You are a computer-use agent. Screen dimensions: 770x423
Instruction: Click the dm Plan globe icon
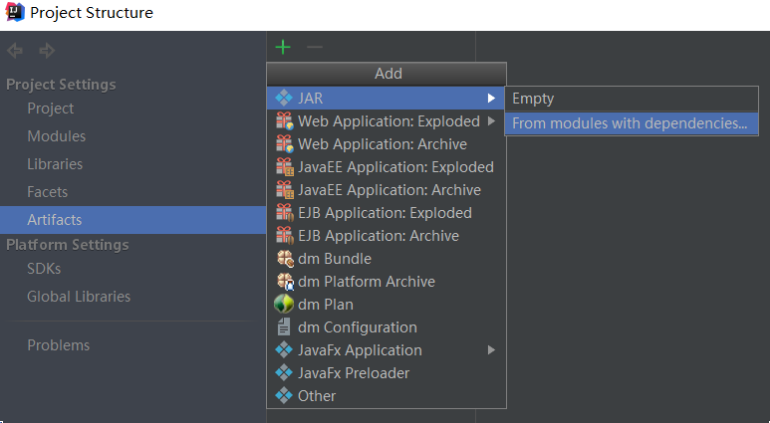(284, 305)
